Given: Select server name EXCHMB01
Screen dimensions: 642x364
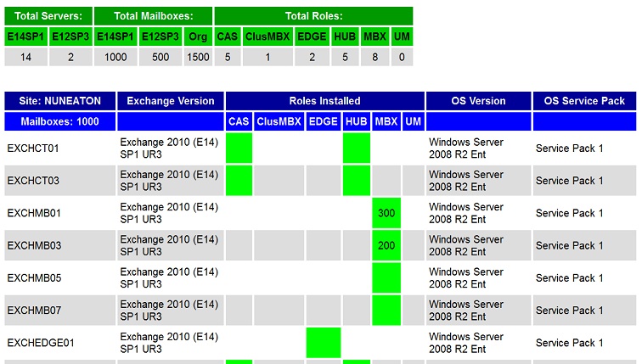Looking at the screenshot, I should [x=34, y=213].
